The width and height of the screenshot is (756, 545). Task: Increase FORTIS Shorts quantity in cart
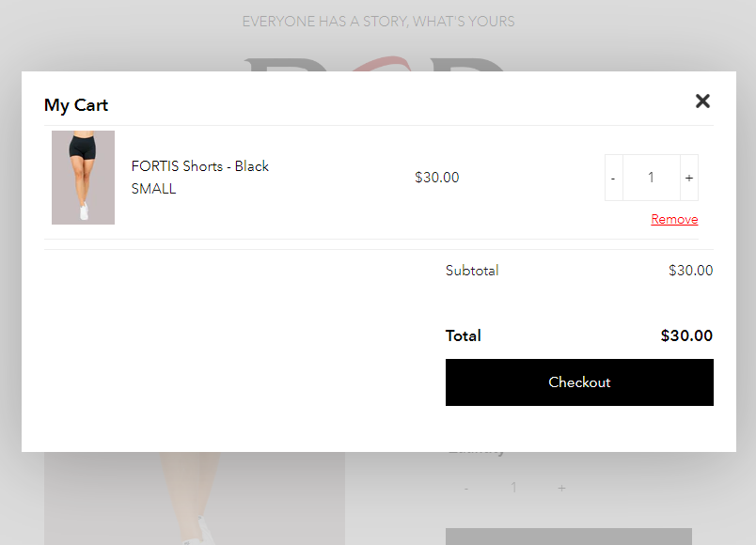689,178
